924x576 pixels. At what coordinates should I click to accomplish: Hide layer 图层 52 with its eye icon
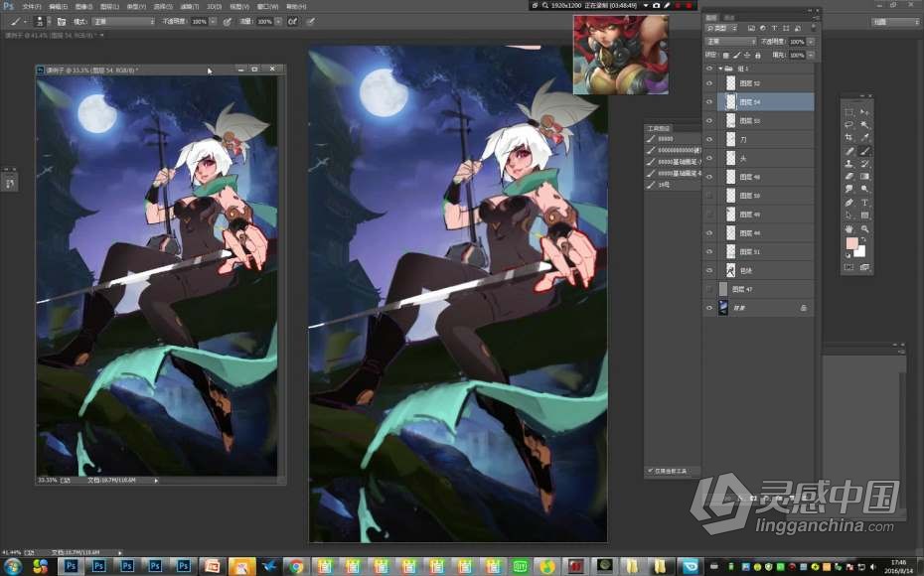pos(709,83)
